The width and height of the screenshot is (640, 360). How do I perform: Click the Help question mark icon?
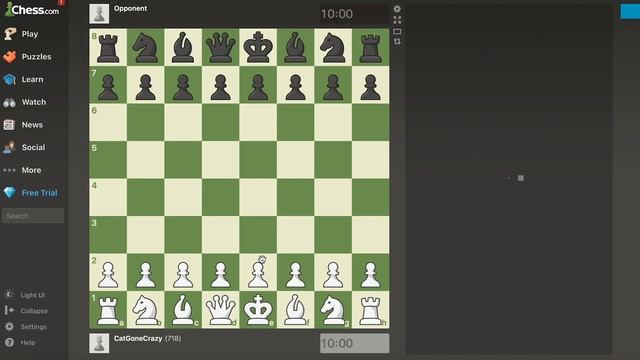(x=9, y=342)
